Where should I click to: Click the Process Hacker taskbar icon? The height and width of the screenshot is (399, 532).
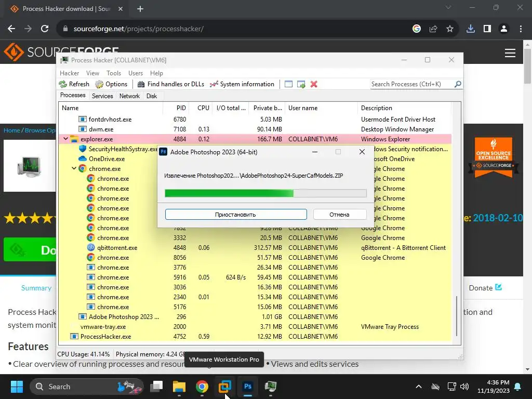[270, 387]
